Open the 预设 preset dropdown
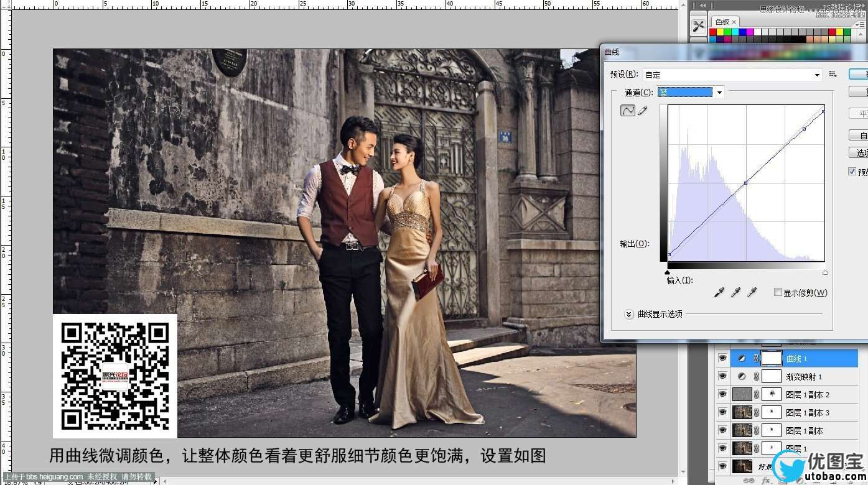The width and height of the screenshot is (868, 485). (x=732, y=75)
